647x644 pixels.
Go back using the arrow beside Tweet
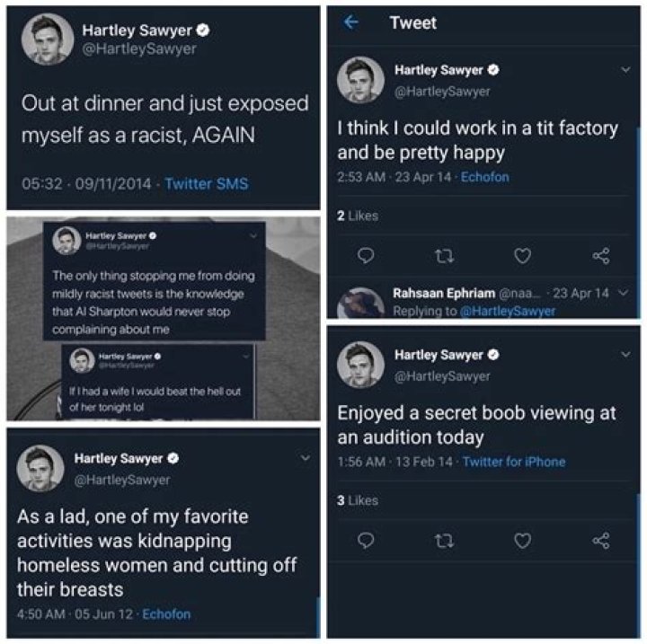click(x=350, y=23)
